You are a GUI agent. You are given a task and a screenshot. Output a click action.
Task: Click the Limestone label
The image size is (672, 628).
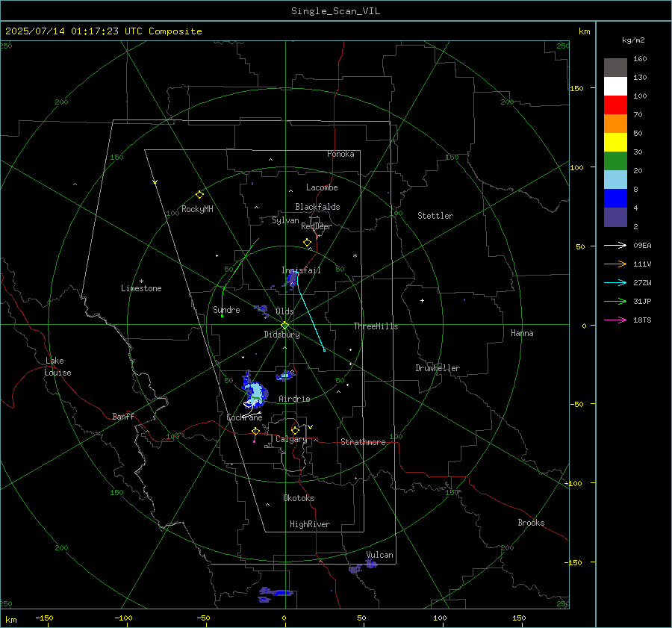141,288
